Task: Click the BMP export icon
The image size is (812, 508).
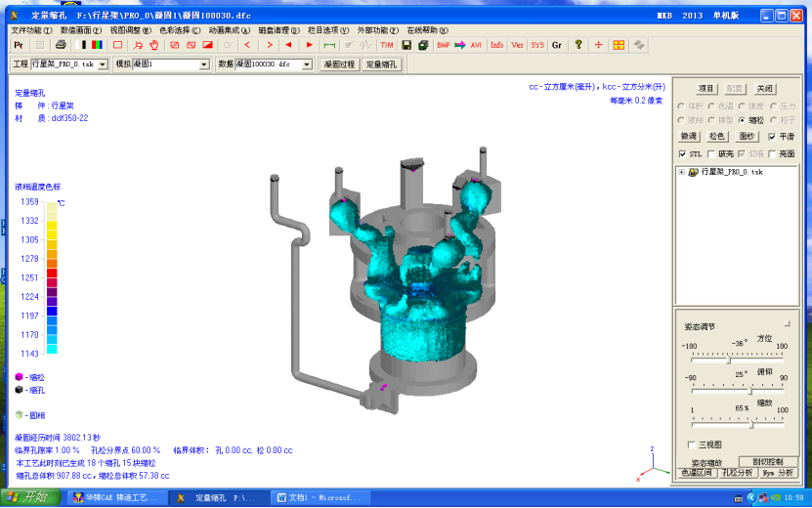Action: pyautogui.click(x=444, y=45)
